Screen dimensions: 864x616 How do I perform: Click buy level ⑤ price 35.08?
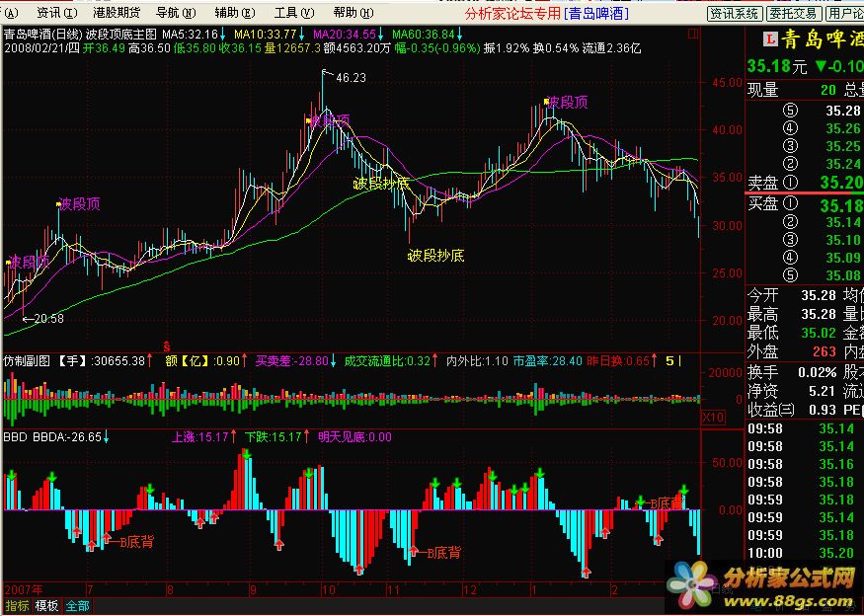point(843,275)
